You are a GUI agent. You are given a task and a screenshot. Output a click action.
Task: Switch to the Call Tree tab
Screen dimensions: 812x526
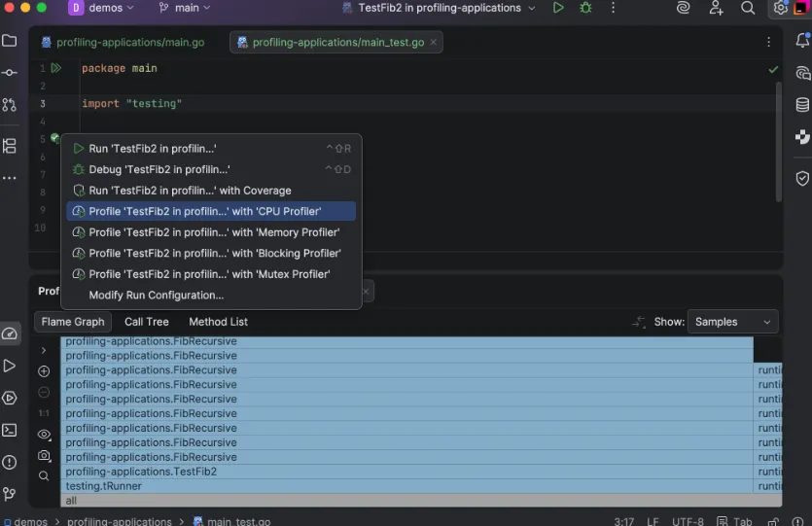pyautogui.click(x=146, y=322)
